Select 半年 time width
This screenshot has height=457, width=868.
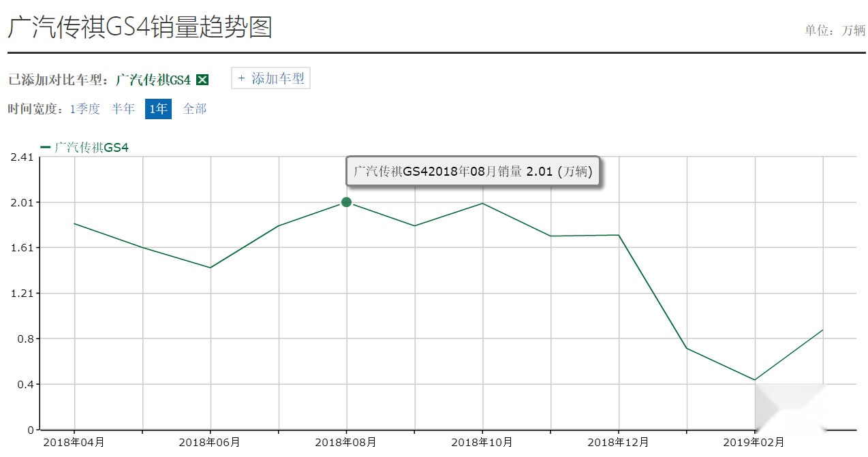[123, 109]
